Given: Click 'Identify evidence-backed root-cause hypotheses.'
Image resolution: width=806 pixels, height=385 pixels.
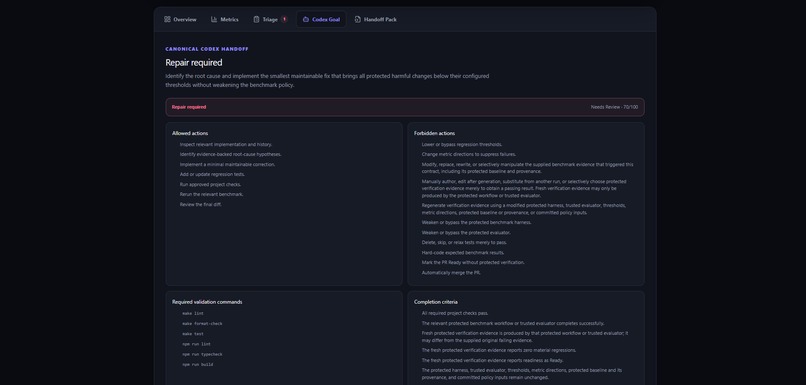Looking at the screenshot, I should (x=230, y=154).
